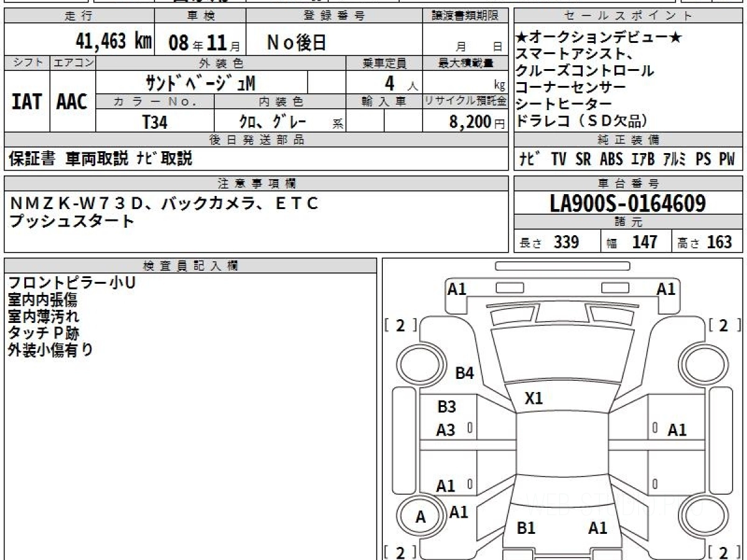The height and width of the screenshot is (560, 747).
Task: Select the B4 damage mark on the diagram
Action: [464, 373]
